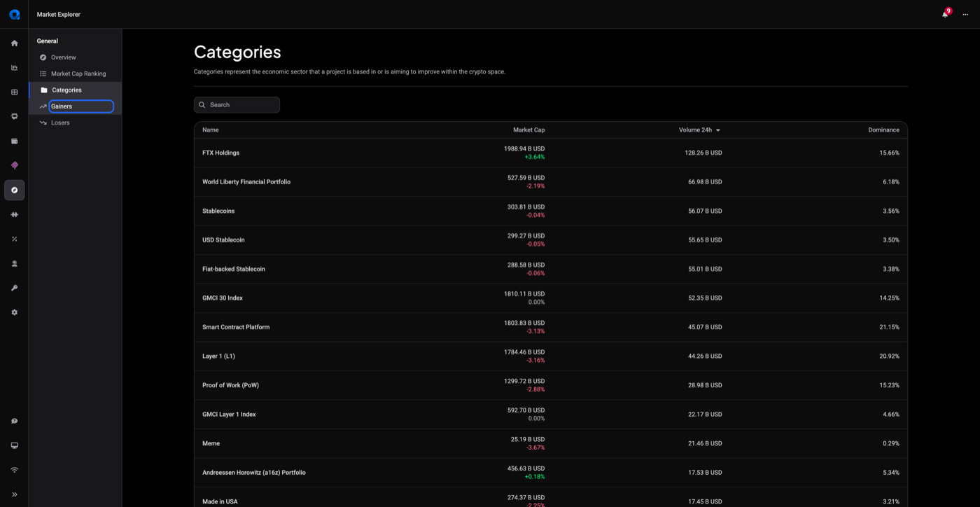Sort by the Volume 24h column header
The width and height of the screenshot is (980, 507).
click(695, 130)
